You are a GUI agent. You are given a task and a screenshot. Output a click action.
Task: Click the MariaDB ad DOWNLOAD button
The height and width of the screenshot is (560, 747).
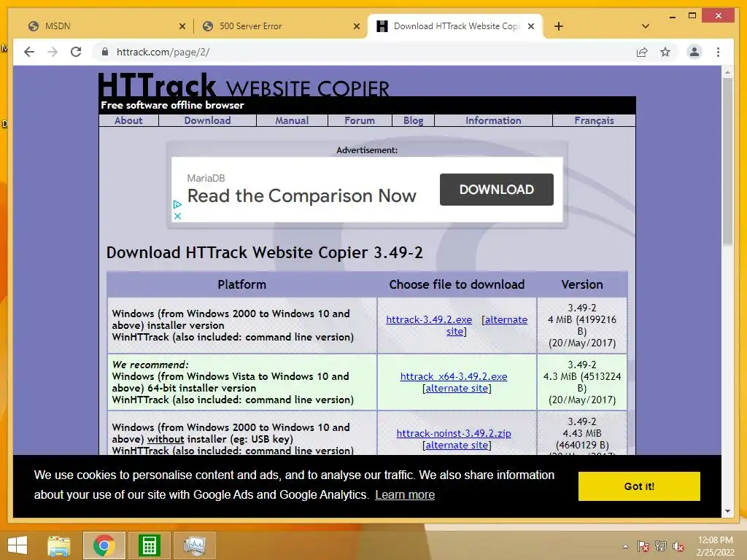pyautogui.click(x=496, y=190)
